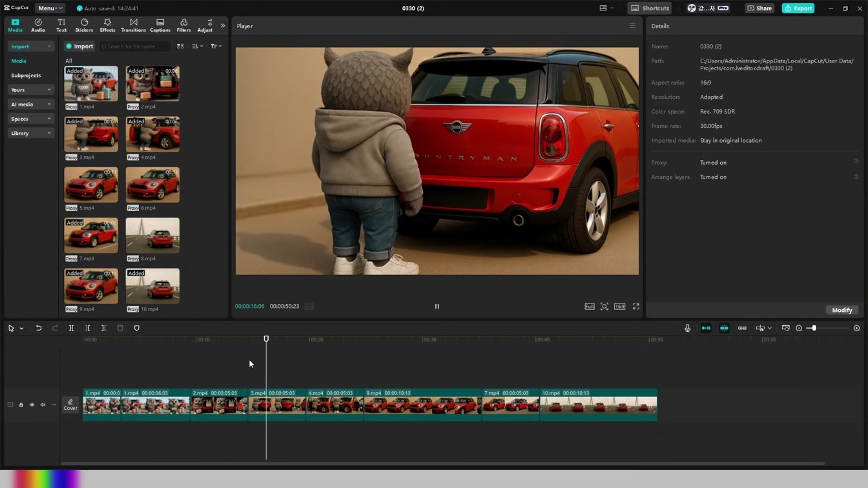
Task: Pause playback in the player
Action: tap(437, 307)
